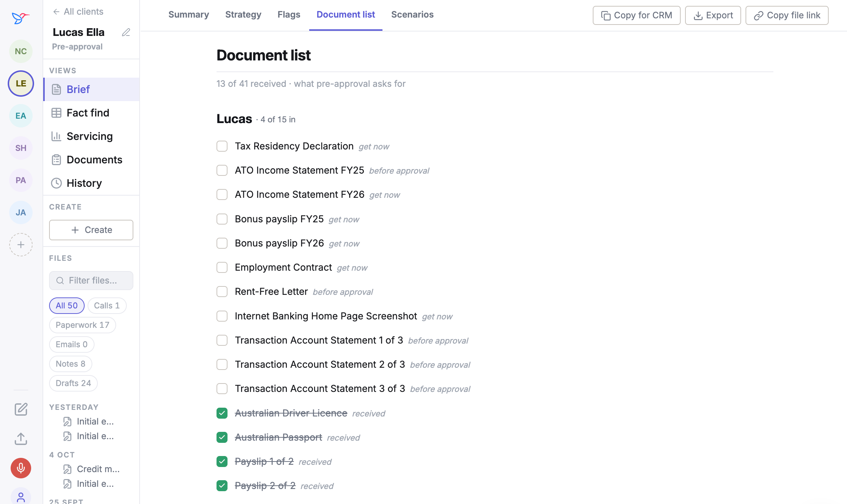The image size is (847, 504).
Task: Click the hummingbird app logo
Action: click(x=21, y=18)
